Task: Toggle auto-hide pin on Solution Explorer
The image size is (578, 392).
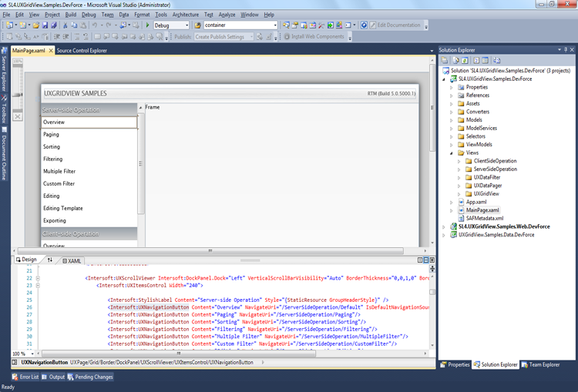Action: click(566, 50)
